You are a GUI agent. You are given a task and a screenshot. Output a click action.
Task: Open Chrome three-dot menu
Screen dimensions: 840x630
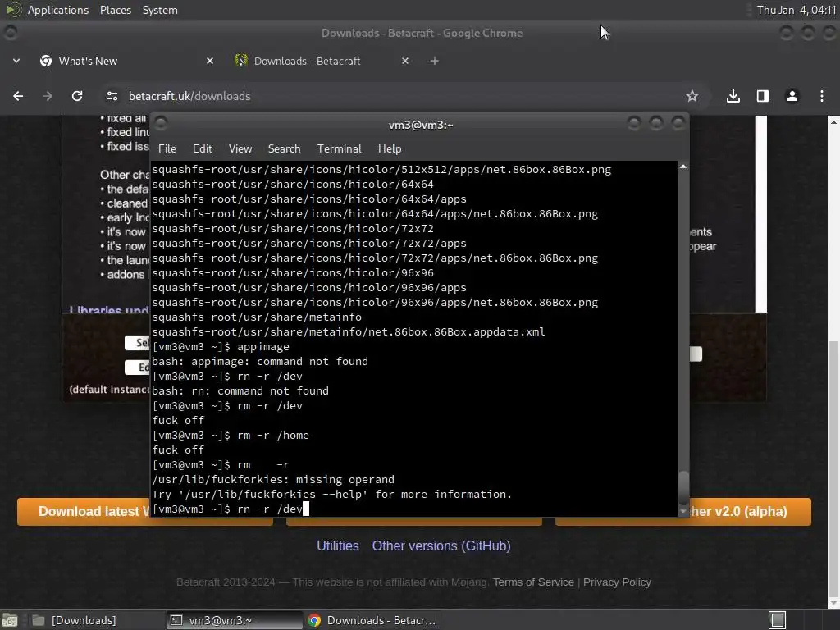click(x=822, y=96)
